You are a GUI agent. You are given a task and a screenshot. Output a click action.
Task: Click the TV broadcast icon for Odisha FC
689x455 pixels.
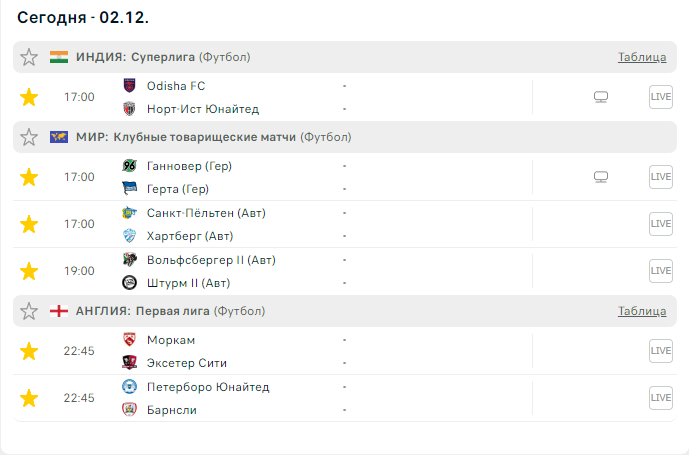pos(601,97)
